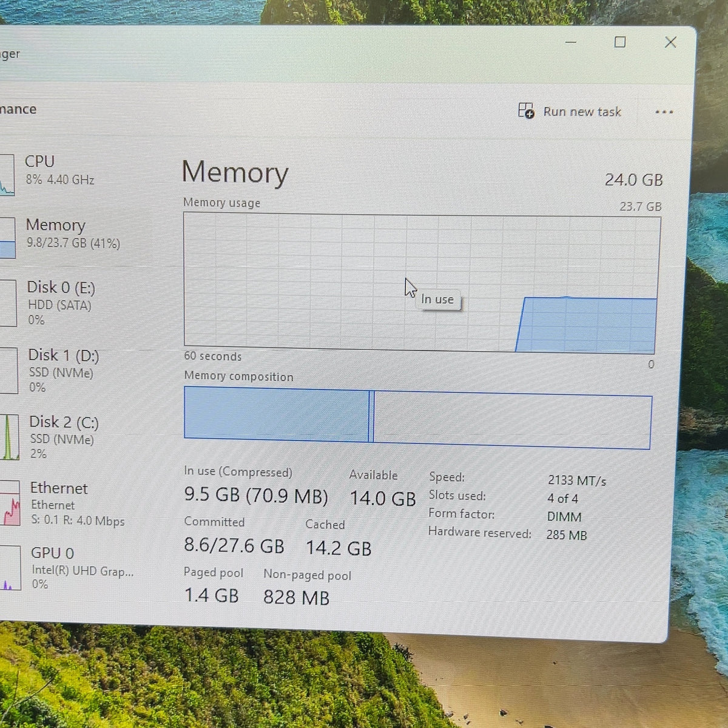
Task: Select Disk 2 (C:) activity graph thumbnail
Action: point(9,437)
